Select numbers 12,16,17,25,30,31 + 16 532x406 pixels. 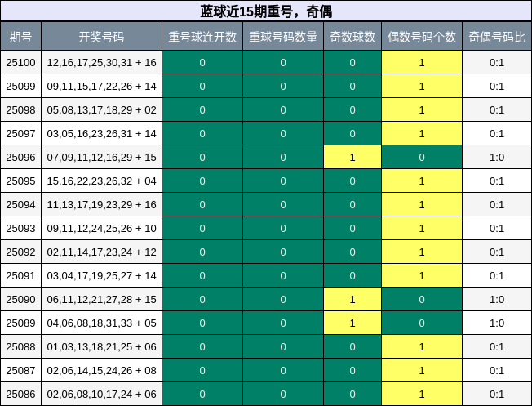click(101, 63)
